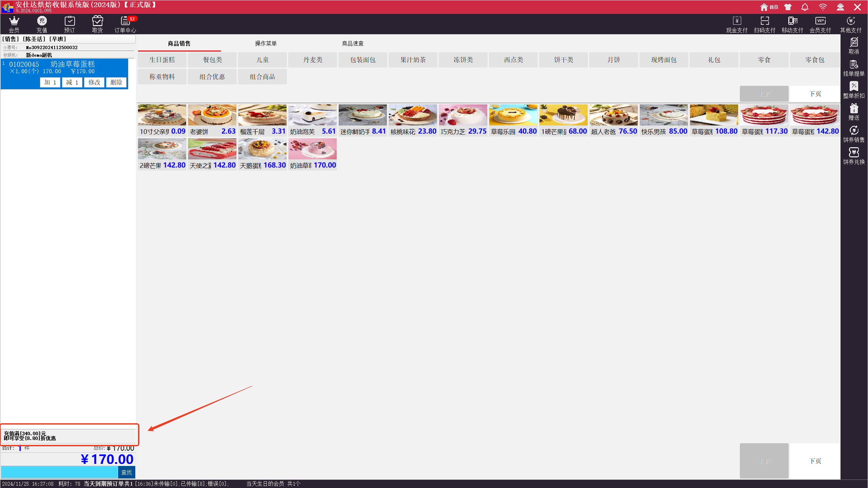Switch to 操作菜单 tab

click(266, 43)
